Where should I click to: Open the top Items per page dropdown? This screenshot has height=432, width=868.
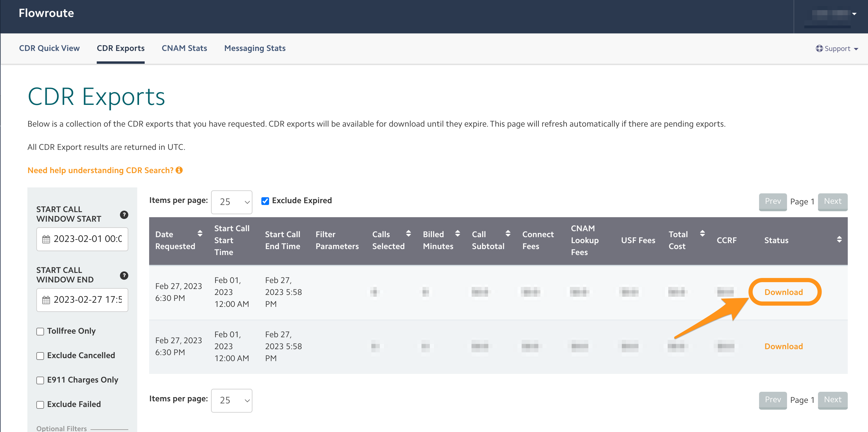click(x=232, y=202)
